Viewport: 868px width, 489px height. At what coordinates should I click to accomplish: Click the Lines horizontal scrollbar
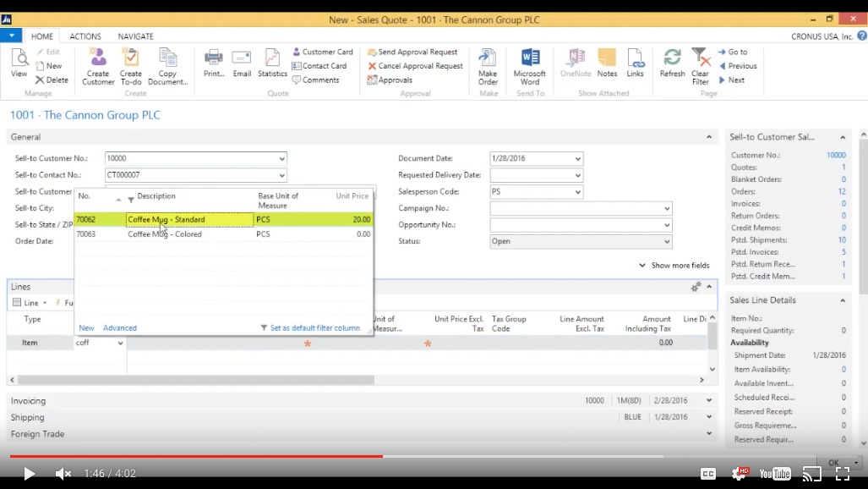point(196,380)
